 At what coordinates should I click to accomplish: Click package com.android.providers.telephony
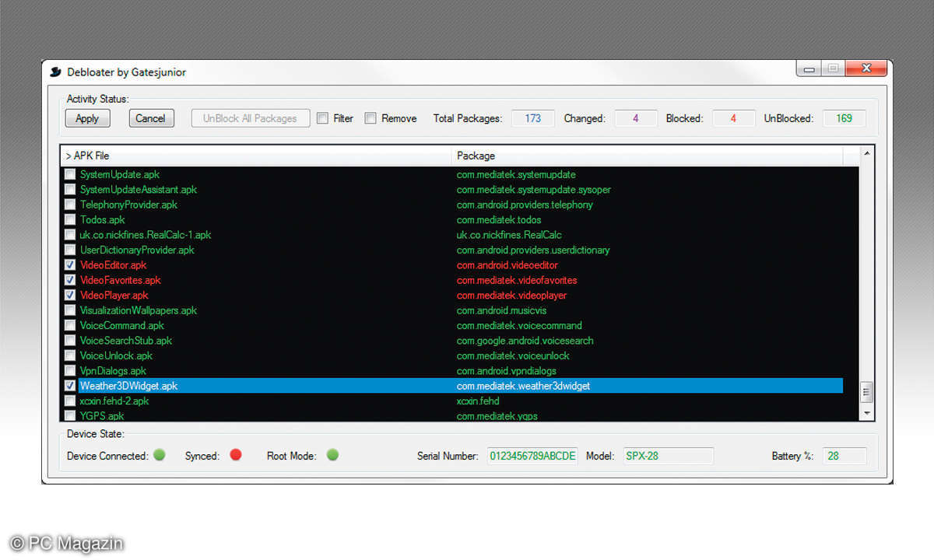pyautogui.click(x=525, y=205)
